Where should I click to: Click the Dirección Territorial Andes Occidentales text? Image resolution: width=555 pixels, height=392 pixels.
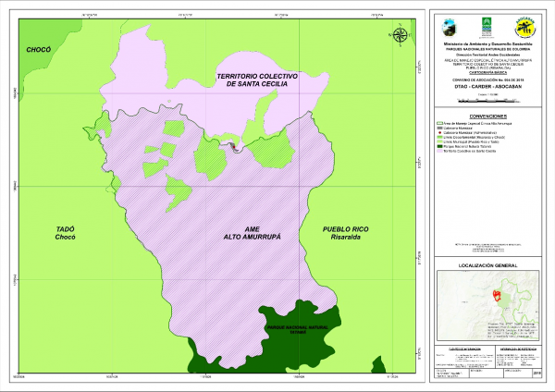(x=487, y=55)
